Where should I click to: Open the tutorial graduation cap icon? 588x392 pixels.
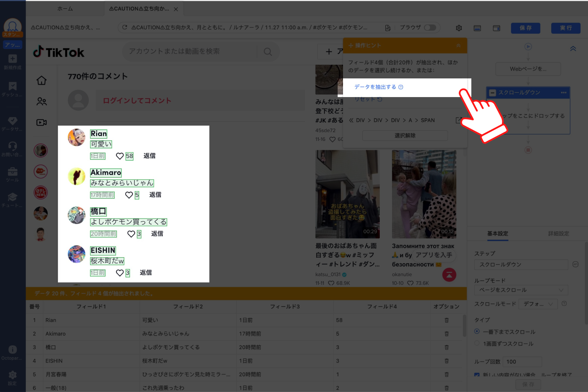(x=13, y=197)
